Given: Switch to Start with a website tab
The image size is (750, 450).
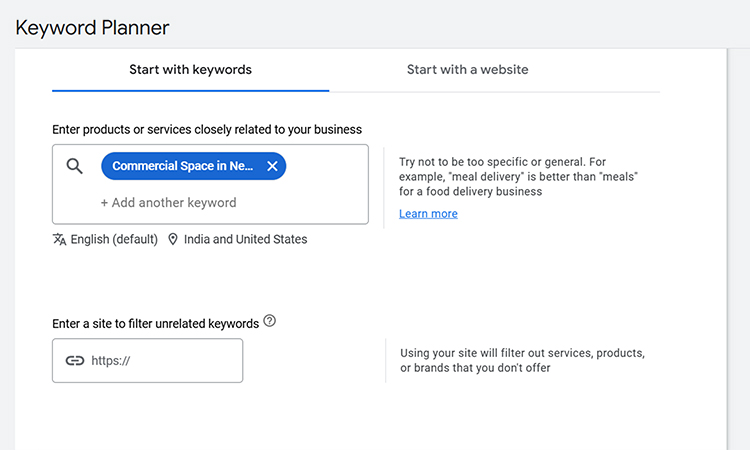Looking at the screenshot, I should click(467, 70).
